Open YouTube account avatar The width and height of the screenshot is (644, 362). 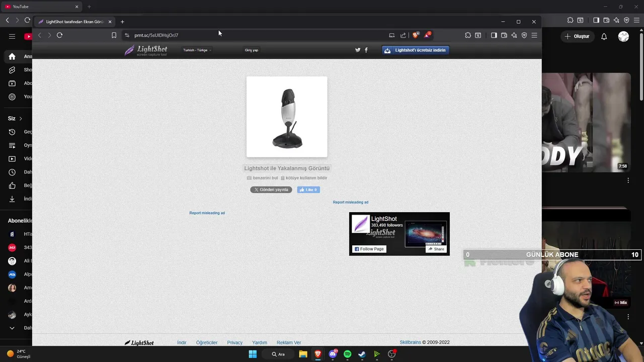tap(623, 36)
